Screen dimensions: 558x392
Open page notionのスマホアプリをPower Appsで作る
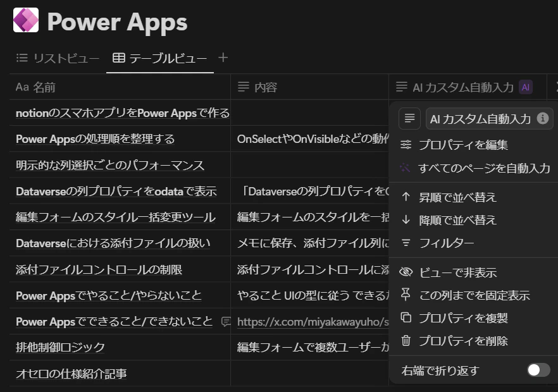point(123,113)
